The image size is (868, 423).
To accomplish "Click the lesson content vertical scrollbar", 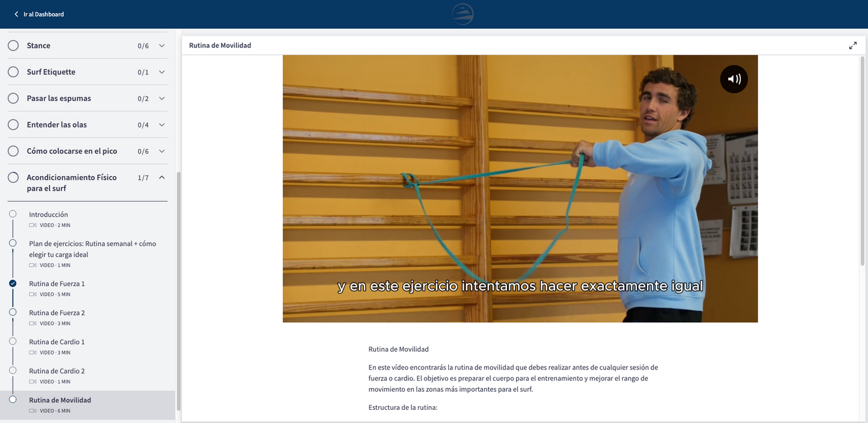I will (863, 161).
